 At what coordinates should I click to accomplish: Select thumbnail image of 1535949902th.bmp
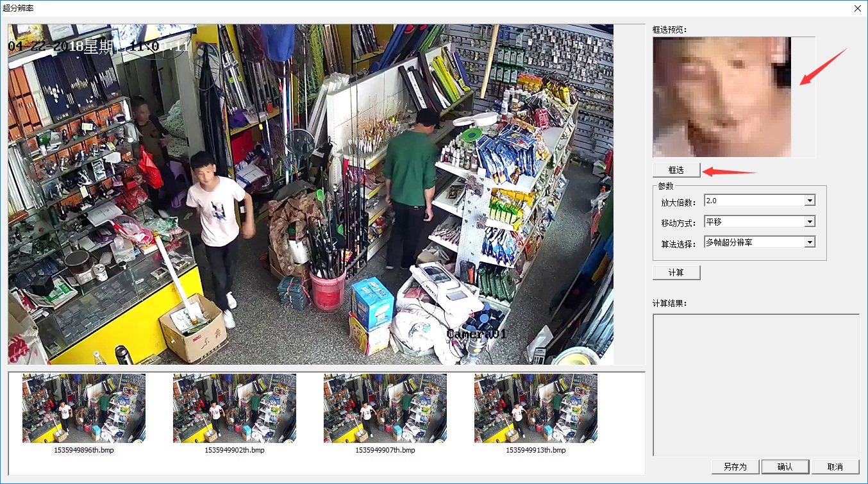(235, 408)
